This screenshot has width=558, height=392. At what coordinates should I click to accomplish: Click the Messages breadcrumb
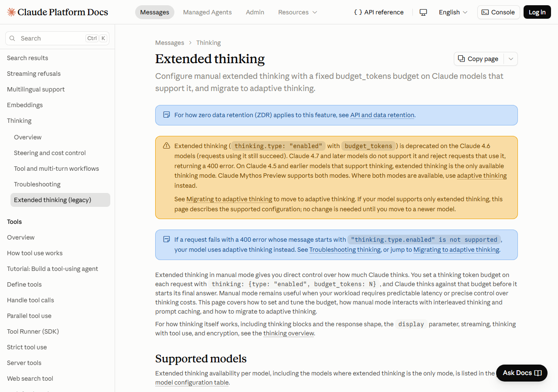170,43
